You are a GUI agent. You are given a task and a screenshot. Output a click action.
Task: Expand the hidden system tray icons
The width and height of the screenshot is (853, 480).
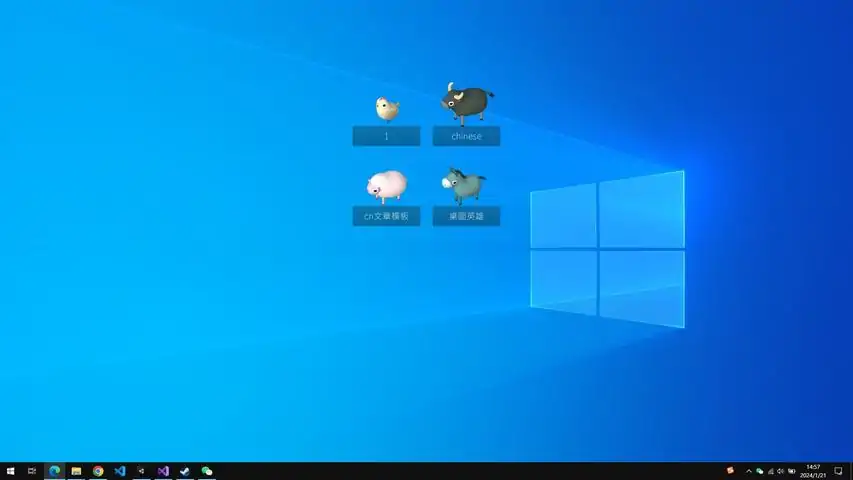pos(748,471)
